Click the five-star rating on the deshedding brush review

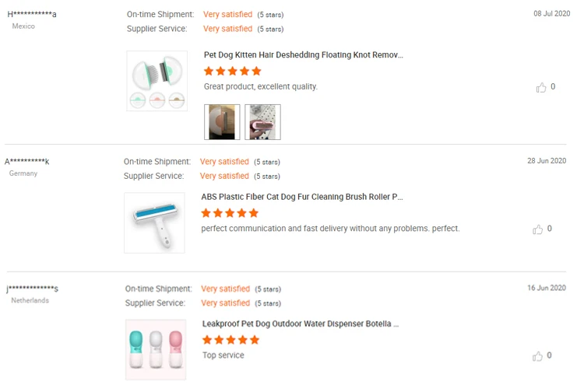[232, 72]
